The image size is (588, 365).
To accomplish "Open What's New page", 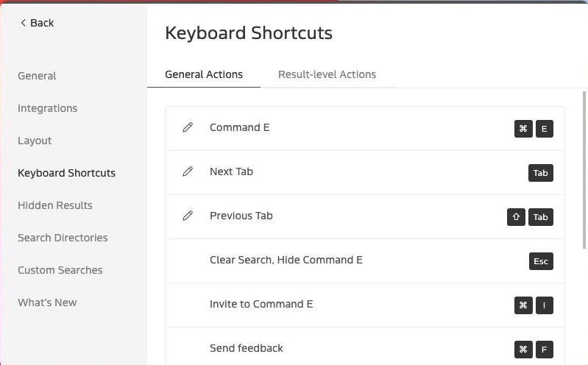I will pos(47,302).
